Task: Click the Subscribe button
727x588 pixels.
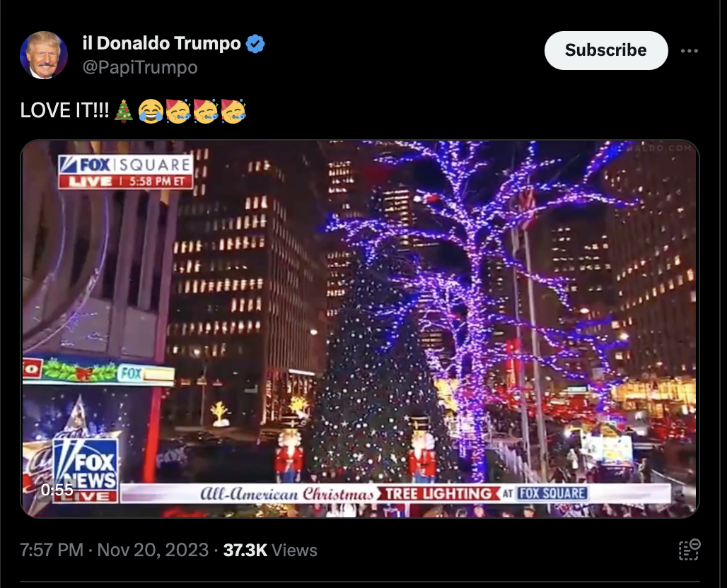Action: (x=606, y=50)
